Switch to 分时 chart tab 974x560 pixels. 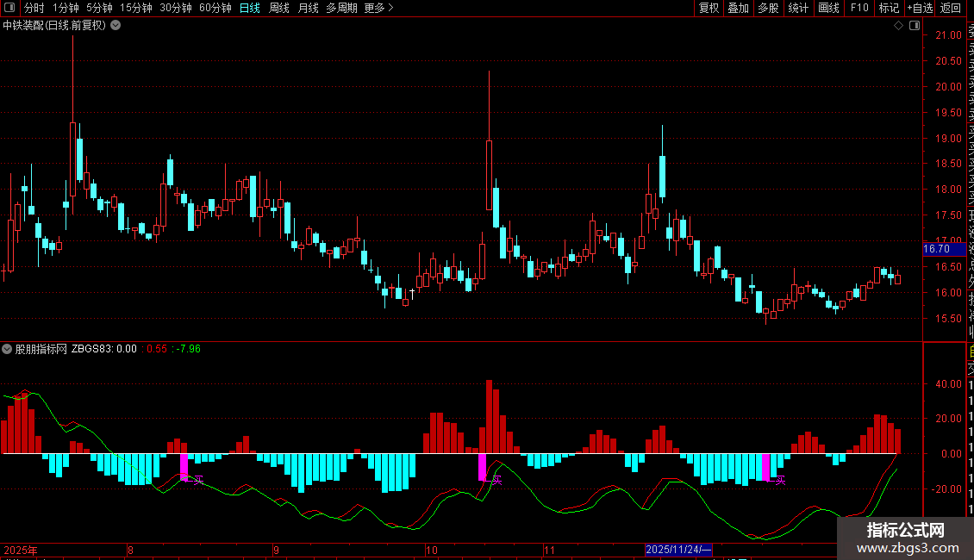click(x=34, y=8)
